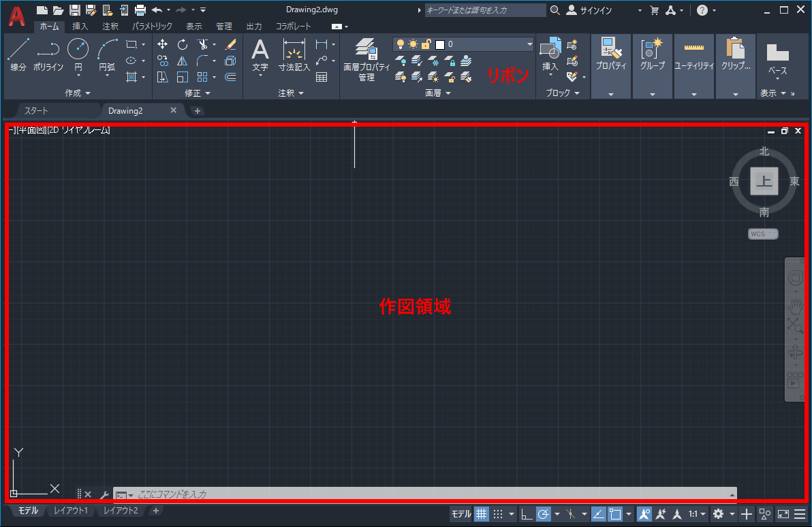Click the Offset tool icon
The image size is (812, 527).
[231, 77]
